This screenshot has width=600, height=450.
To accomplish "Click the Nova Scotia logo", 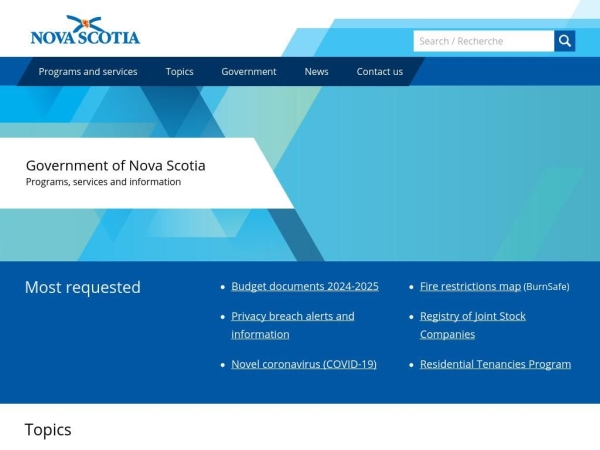I will coord(85,30).
